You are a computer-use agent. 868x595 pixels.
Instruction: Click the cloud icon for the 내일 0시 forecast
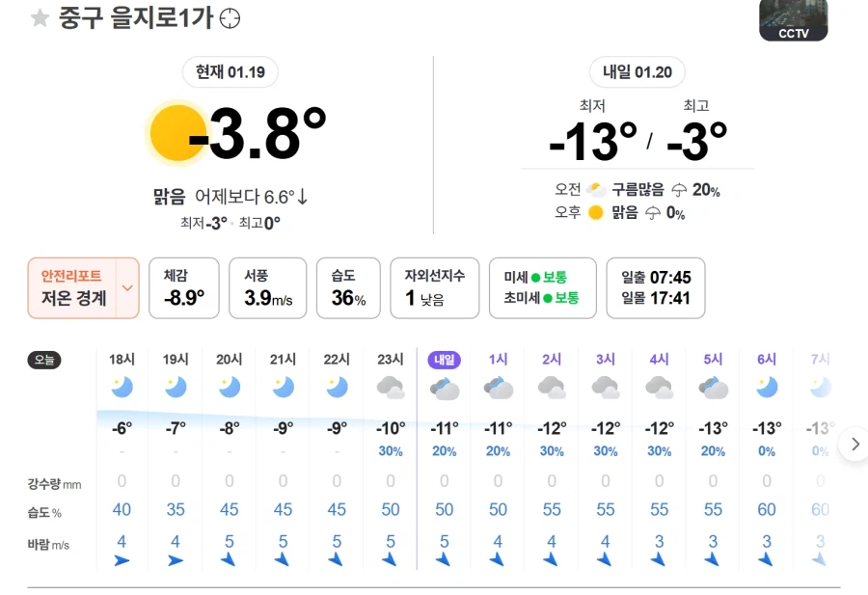tap(444, 390)
